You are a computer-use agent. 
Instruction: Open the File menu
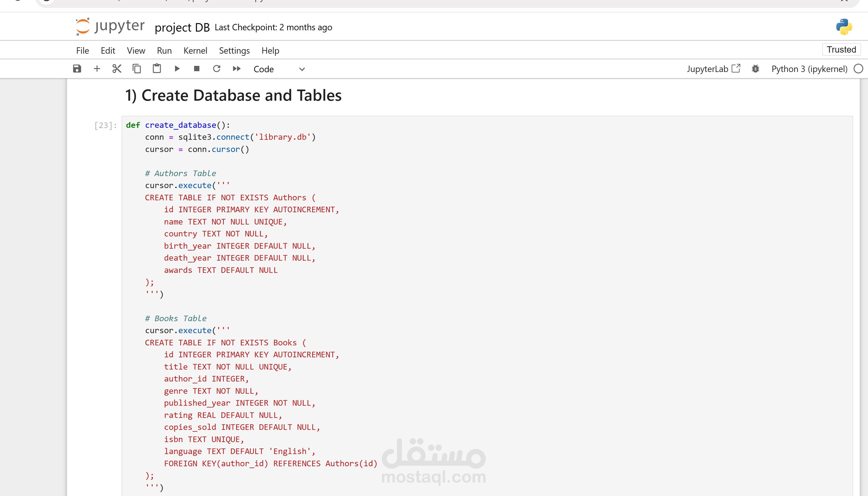coord(82,51)
